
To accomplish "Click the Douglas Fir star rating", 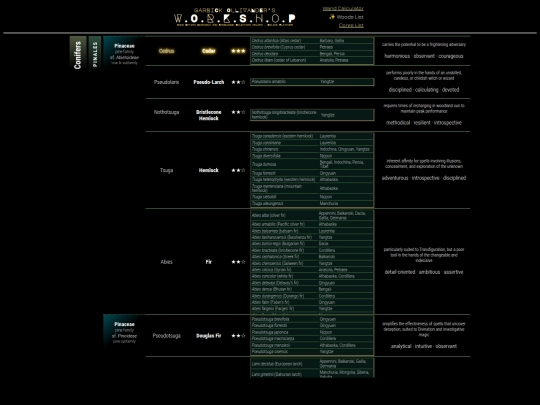I will [x=238, y=335].
